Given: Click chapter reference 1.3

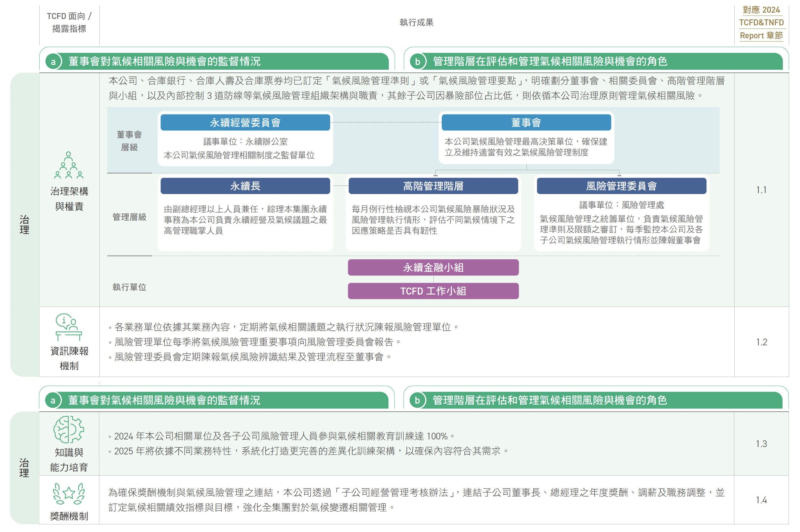Looking at the screenshot, I should pos(761,444).
